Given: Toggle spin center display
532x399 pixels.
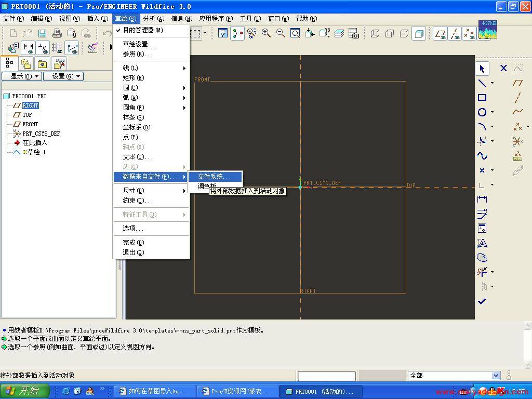Looking at the screenshot, I should 237,33.
